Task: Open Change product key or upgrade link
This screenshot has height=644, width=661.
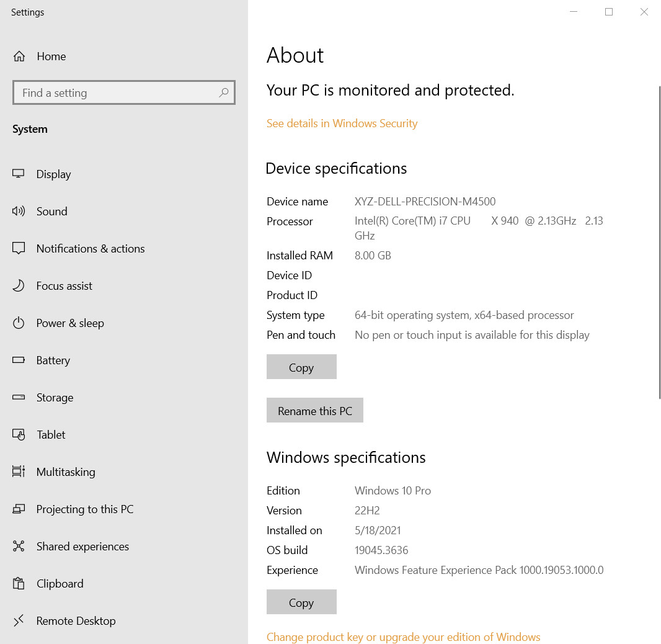Action: pos(404,637)
